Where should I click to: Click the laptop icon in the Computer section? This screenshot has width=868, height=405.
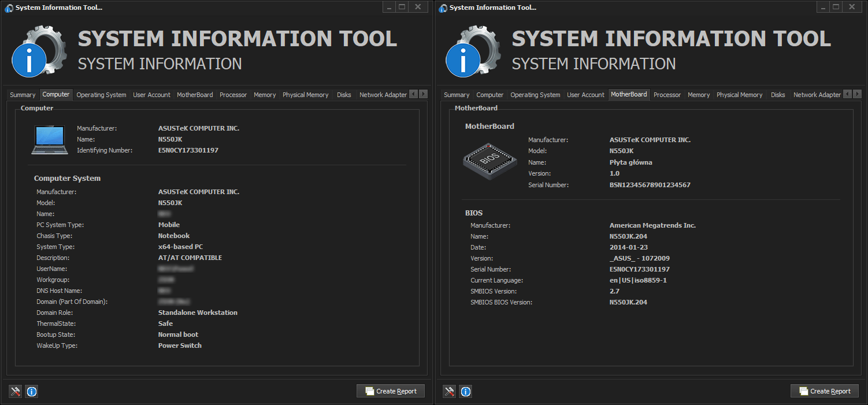click(50, 140)
